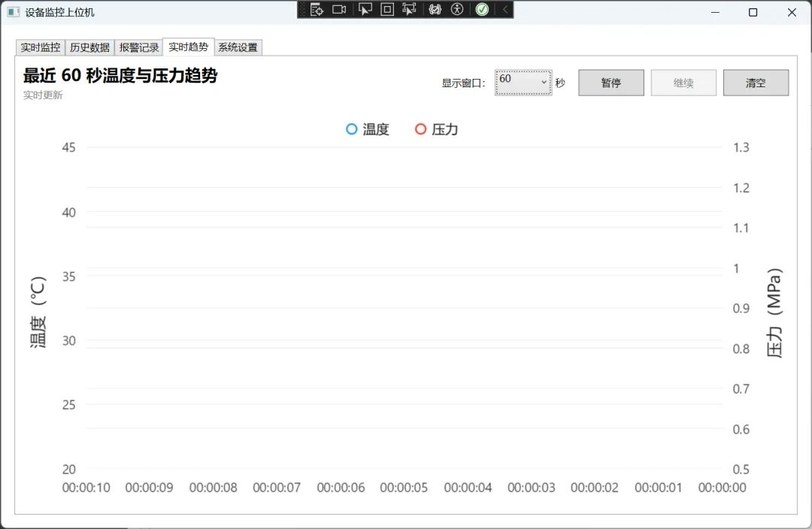812x529 pixels.
Task: Open the 系统设置 tab
Action: click(x=238, y=47)
